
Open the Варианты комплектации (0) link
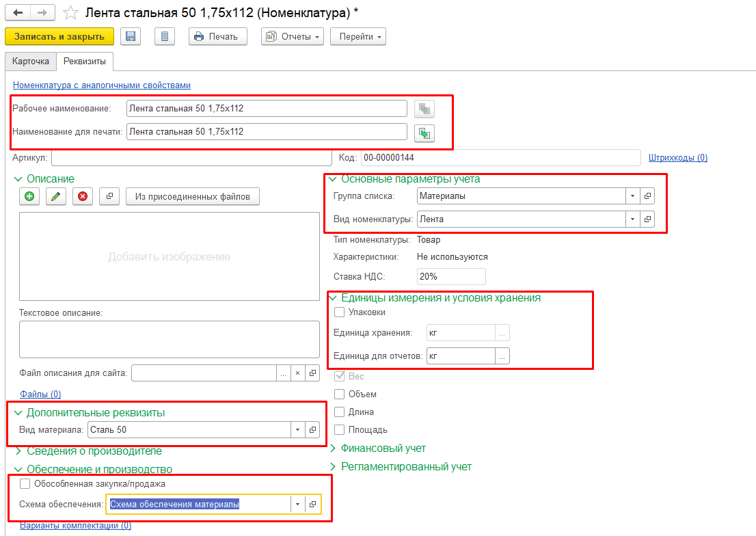coord(75,525)
